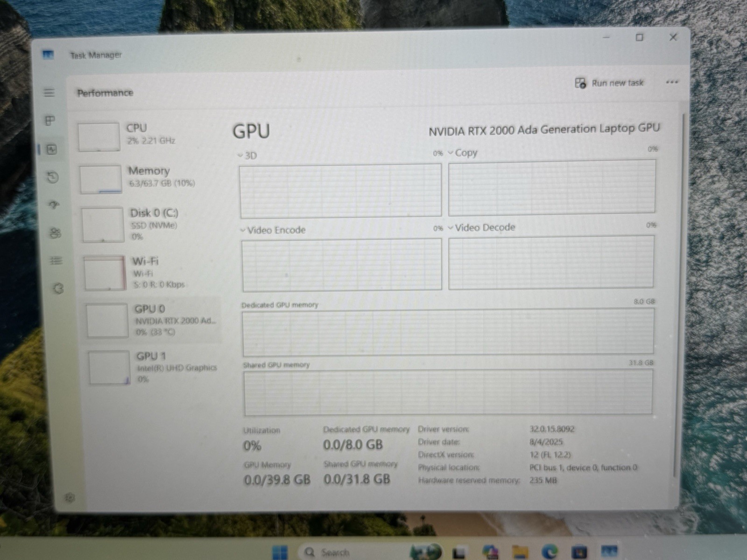This screenshot has width=747, height=560.
Task: Open Task Manager settings gear
Action: (x=70, y=497)
